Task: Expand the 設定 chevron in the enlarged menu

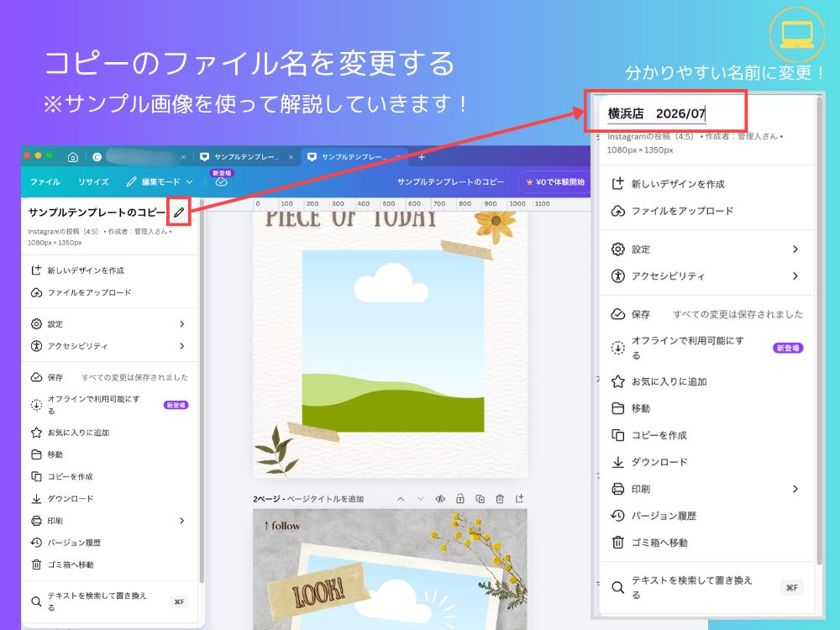Action: point(795,249)
